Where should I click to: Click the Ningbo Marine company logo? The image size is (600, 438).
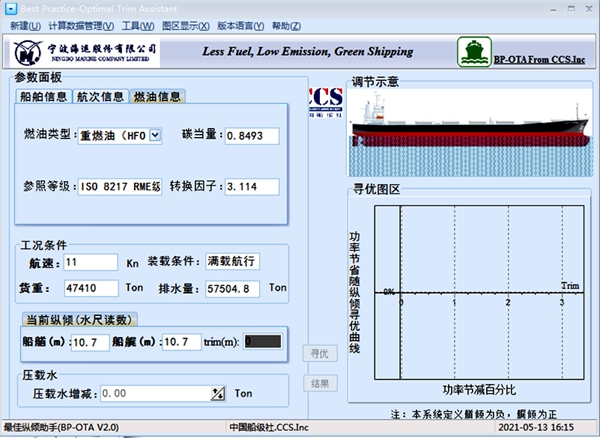[85, 51]
